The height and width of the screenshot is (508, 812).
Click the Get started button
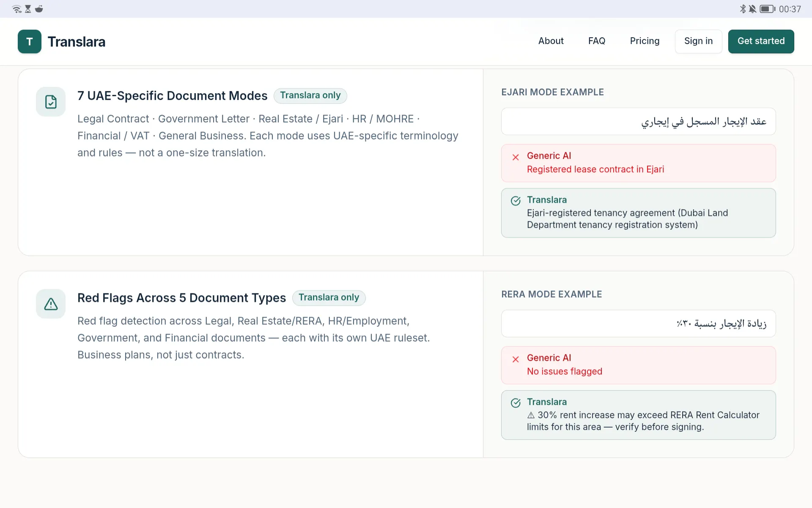(x=761, y=41)
